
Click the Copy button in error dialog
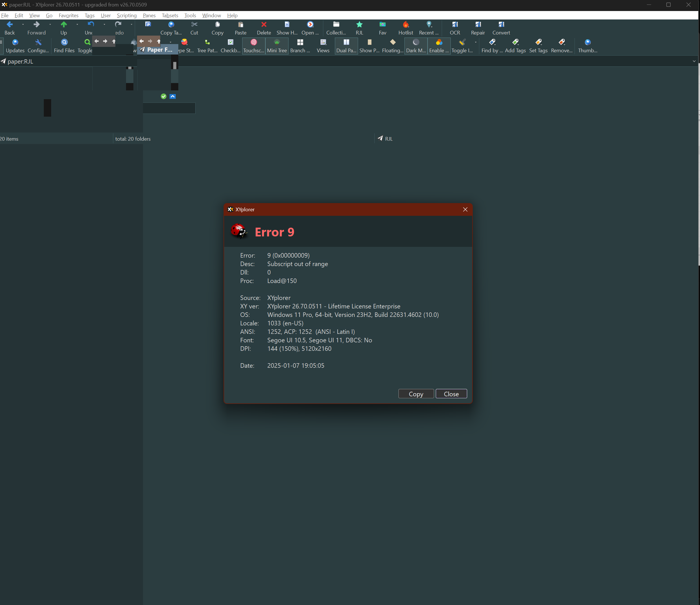(x=416, y=394)
